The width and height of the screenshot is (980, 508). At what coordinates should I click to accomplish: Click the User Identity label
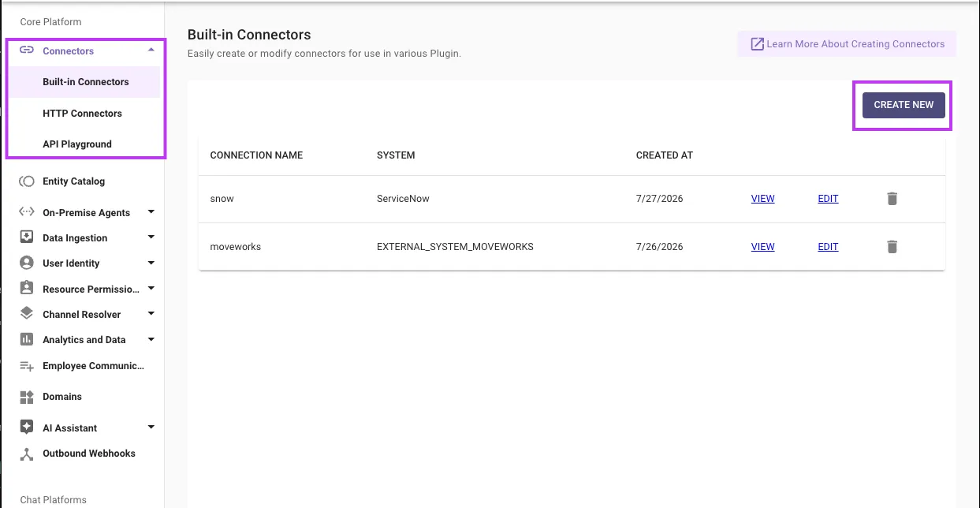(71, 263)
